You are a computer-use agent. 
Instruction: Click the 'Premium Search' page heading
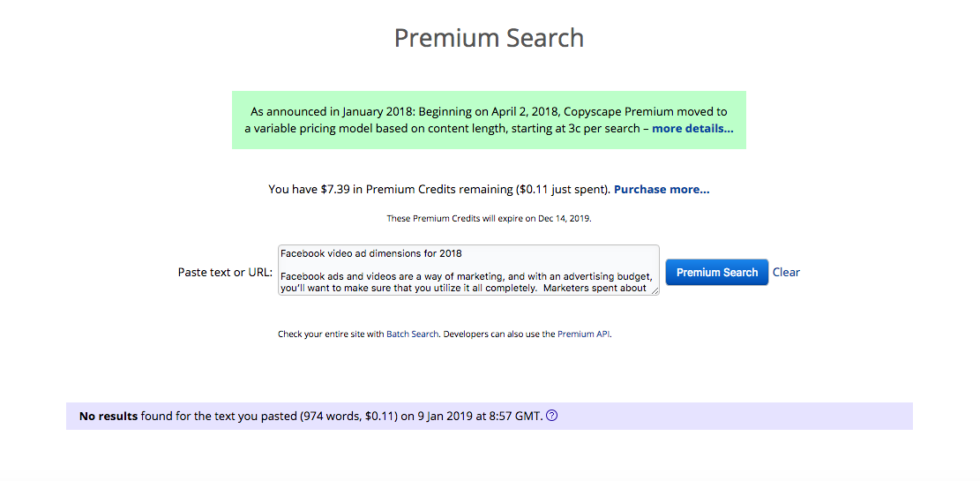(489, 38)
